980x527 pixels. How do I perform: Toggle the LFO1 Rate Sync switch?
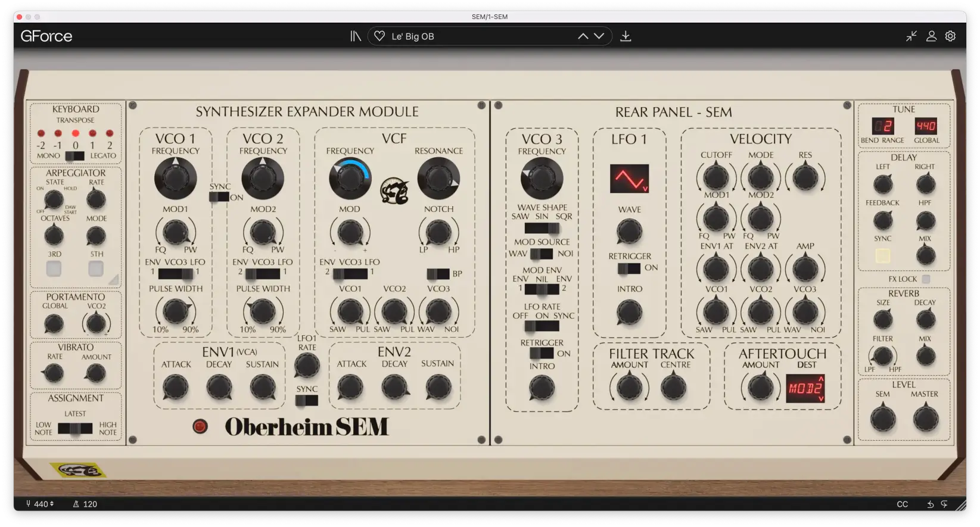(x=307, y=401)
